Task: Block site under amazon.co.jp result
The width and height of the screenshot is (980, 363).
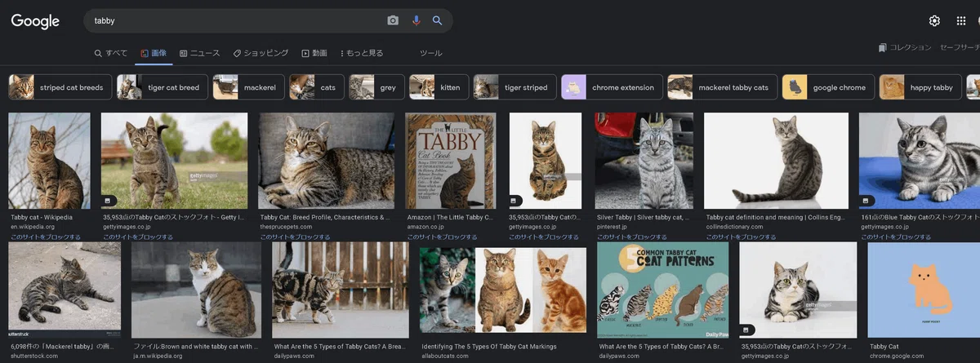Action: pos(442,237)
